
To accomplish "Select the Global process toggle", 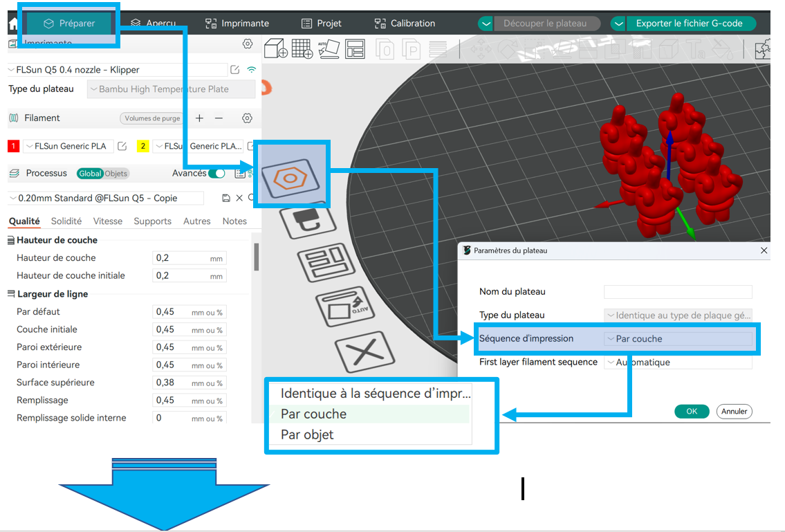I will [x=90, y=174].
